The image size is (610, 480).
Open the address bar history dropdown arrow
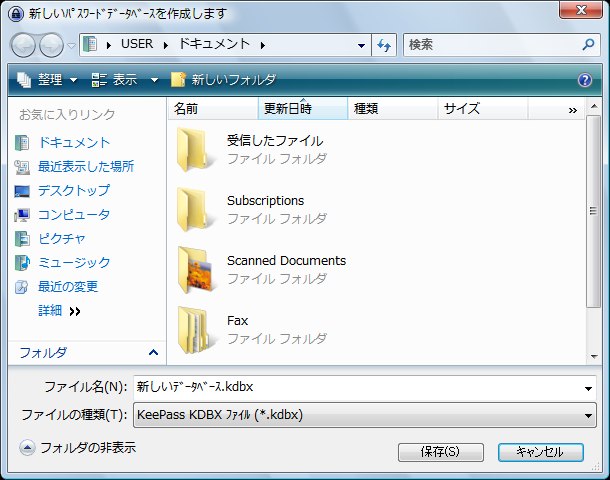tap(361, 46)
